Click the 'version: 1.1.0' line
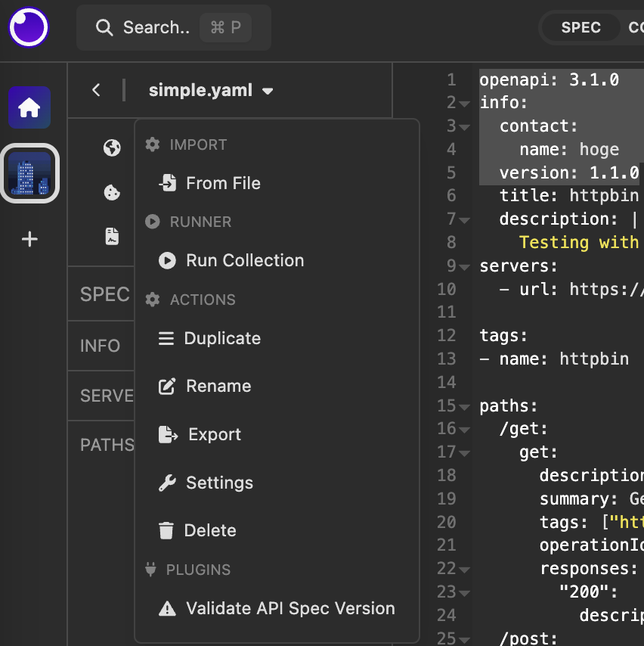 (x=569, y=172)
